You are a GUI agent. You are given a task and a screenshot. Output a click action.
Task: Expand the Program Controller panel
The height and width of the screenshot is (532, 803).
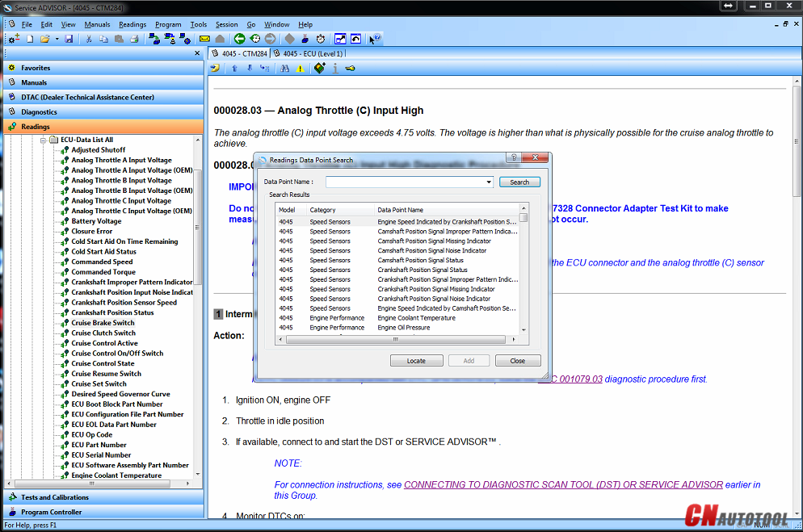click(x=103, y=512)
